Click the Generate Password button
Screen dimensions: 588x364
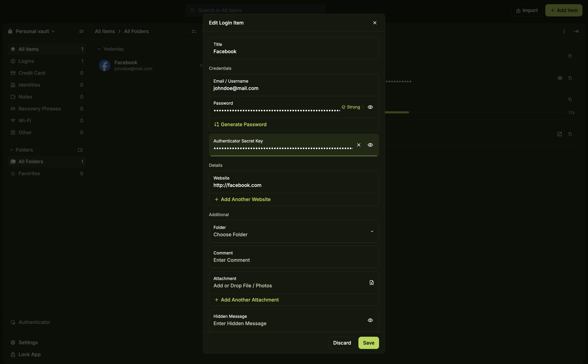(240, 124)
